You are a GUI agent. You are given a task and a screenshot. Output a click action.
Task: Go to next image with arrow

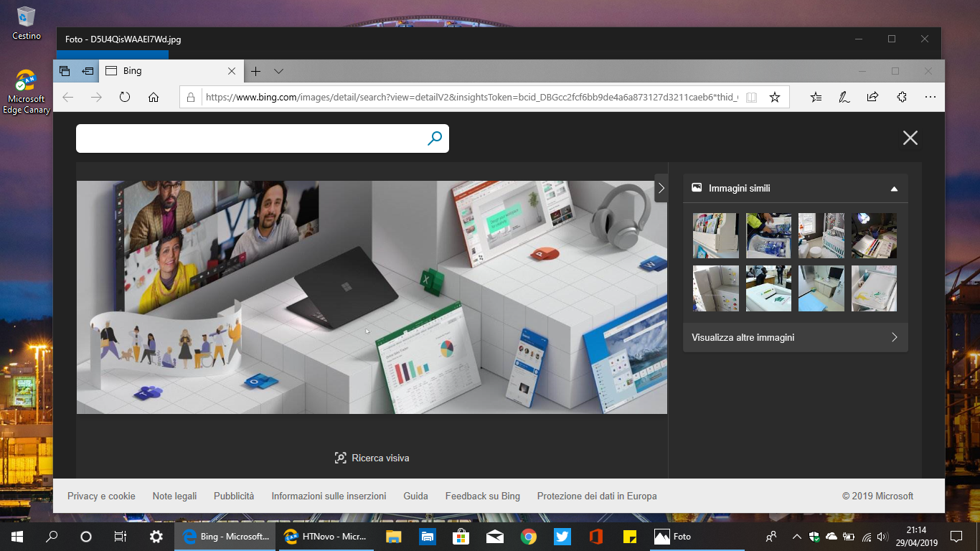coord(661,188)
